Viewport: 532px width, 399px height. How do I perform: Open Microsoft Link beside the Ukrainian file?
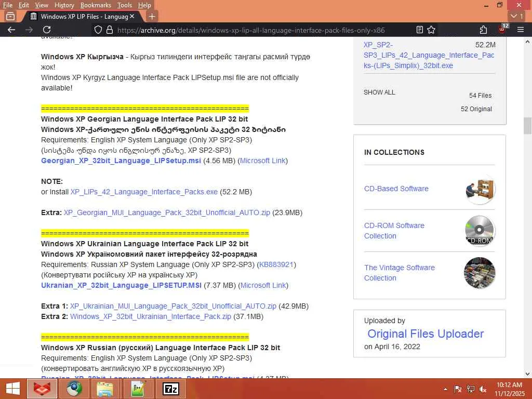[263, 285]
